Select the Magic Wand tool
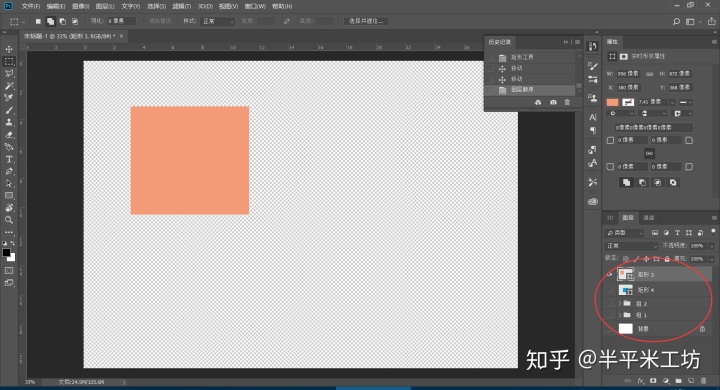This screenshot has height=390, width=720. [x=9, y=86]
